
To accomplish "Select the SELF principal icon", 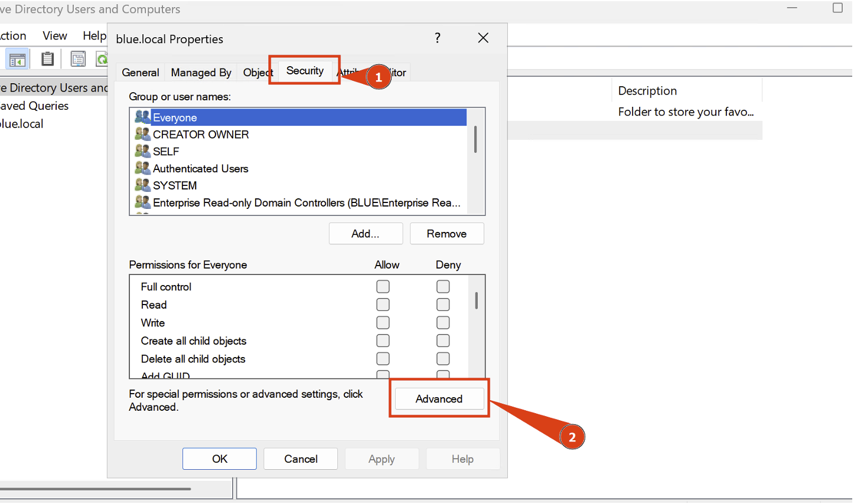I will pyautogui.click(x=142, y=151).
